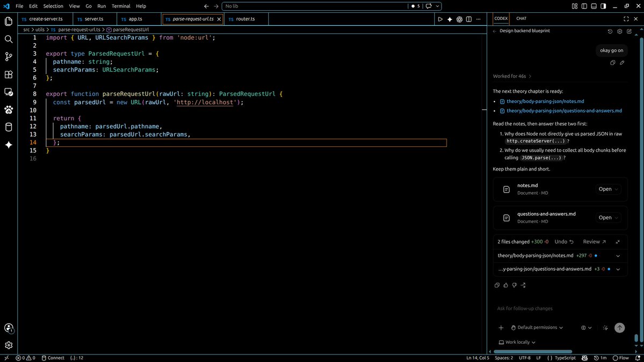Open Codex task history
The image size is (644, 362).
610,31
